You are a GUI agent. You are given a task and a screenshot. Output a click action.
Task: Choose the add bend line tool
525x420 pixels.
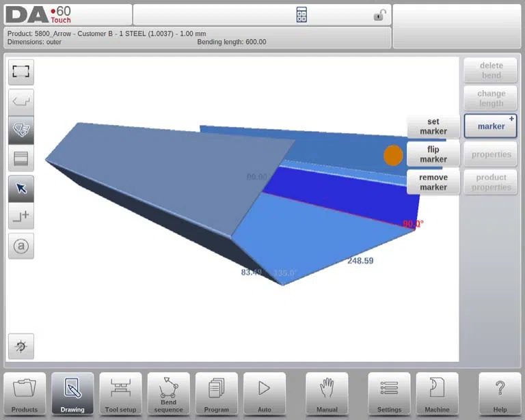click(21, 216)
